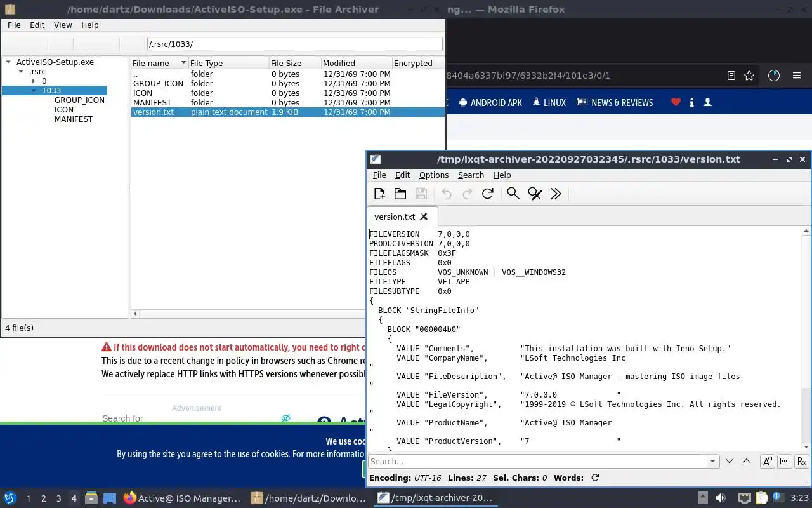Focus the Search... input field
Image resolution: width=812 pixels, height=508 pixels.
coord(538,462)
